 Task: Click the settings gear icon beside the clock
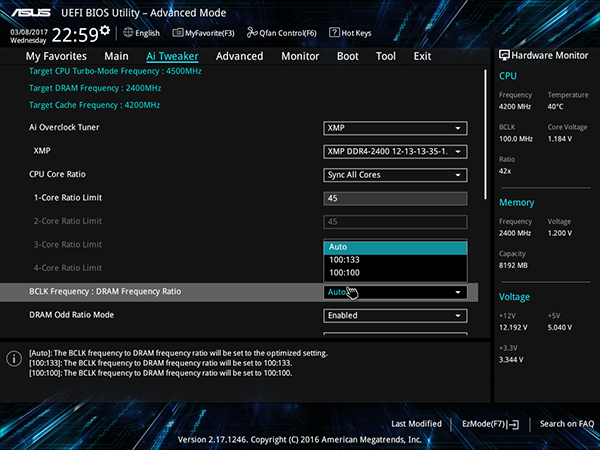pyautogui.click(x=105, y=29)
